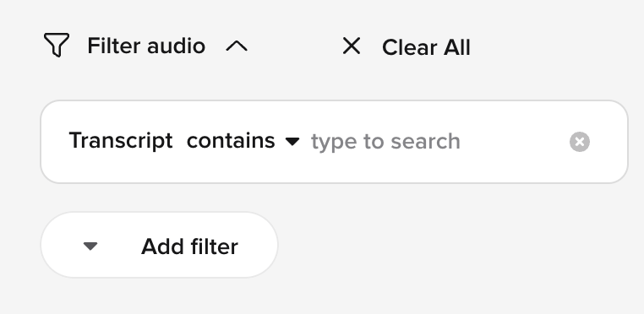
Task: Click the word contains in the filter
Action: click(x=231, y=141)
